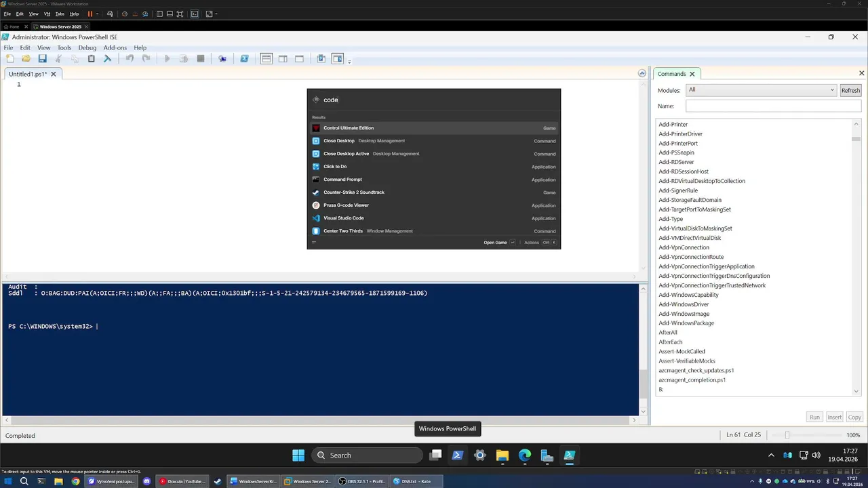Open the ISE toolbar overflow arrow
Viewport: 868px width, 488px height.
pyautogui.click(x=349, y=61)
